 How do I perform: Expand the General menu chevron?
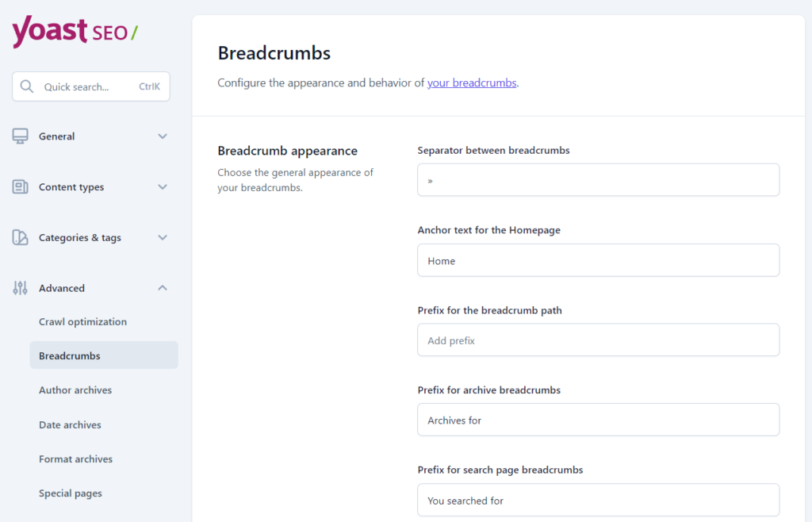click(x=163, y=136)
